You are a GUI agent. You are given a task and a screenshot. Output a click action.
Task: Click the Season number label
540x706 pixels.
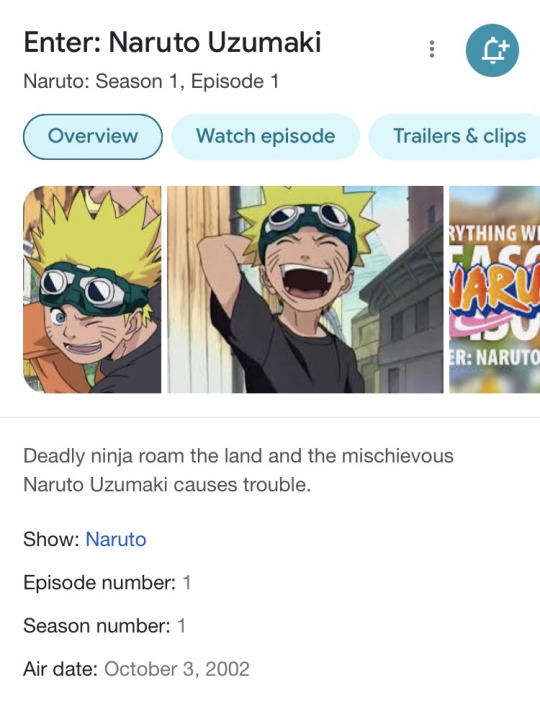tap(97, 626)
